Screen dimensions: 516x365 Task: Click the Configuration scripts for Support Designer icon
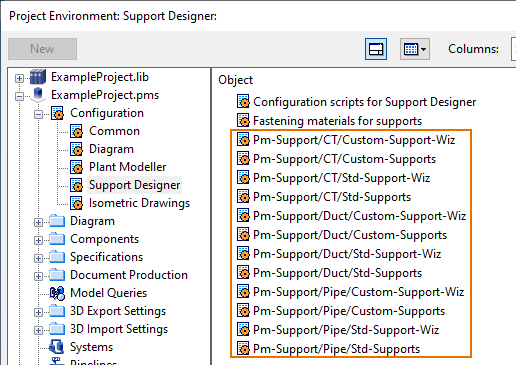(x=243, y=102)
